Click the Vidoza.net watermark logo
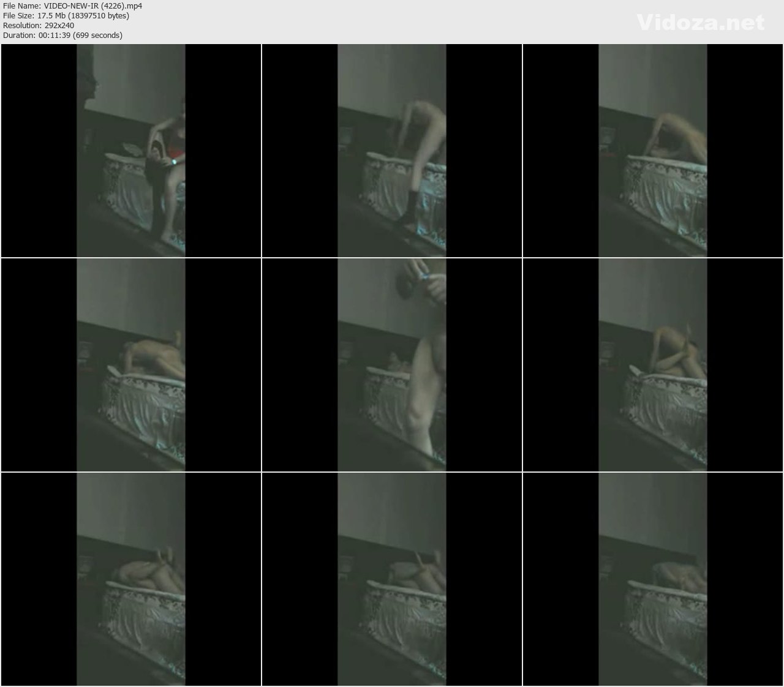The height and width of the screenshot is (687, 784). coord(700,23)
